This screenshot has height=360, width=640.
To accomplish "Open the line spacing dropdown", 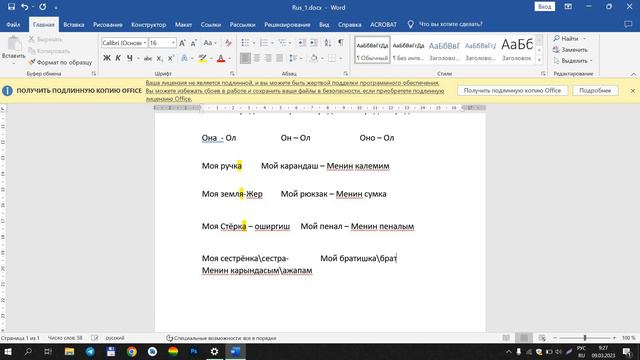I will coord(295,58).
